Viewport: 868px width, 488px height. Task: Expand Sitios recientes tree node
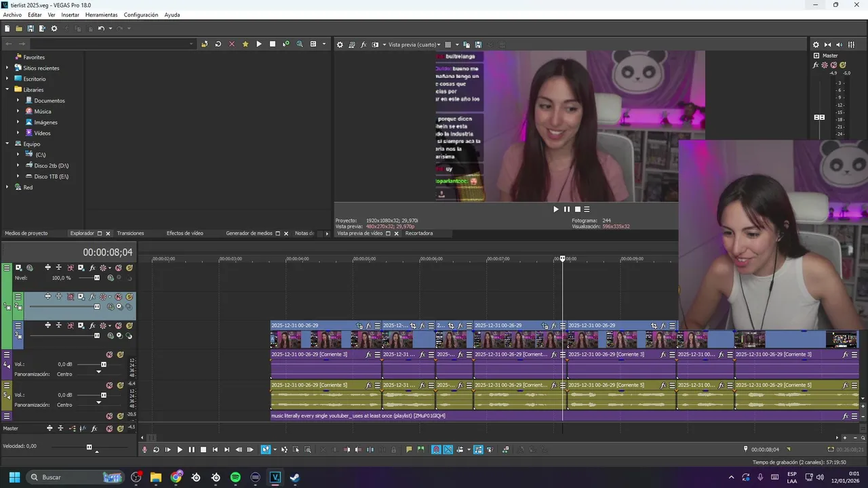pos(7,68)
